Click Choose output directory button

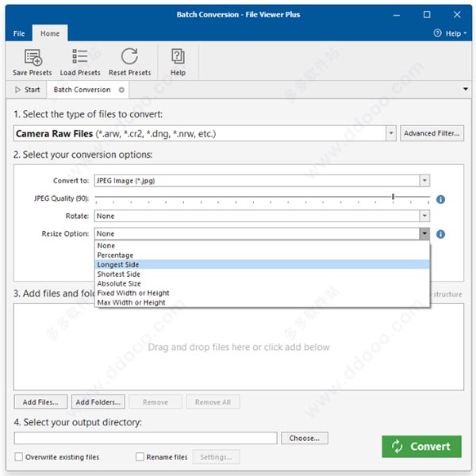tap(305, 438)
